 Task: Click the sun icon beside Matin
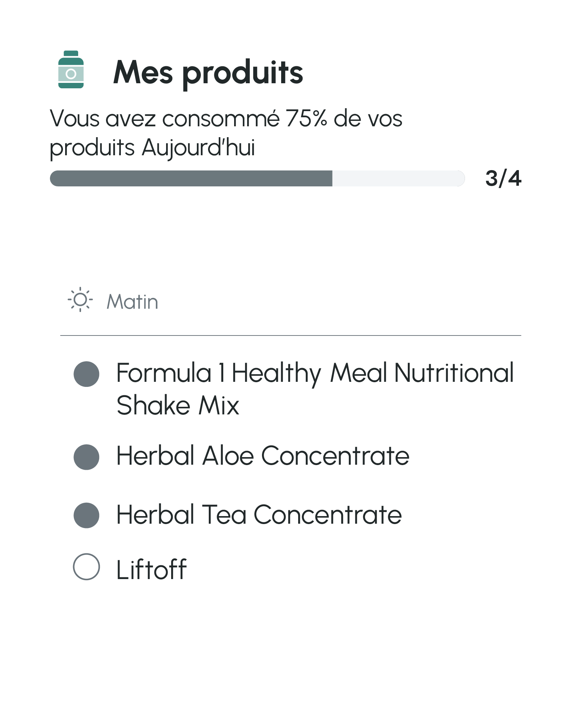(x=80, y=300)
